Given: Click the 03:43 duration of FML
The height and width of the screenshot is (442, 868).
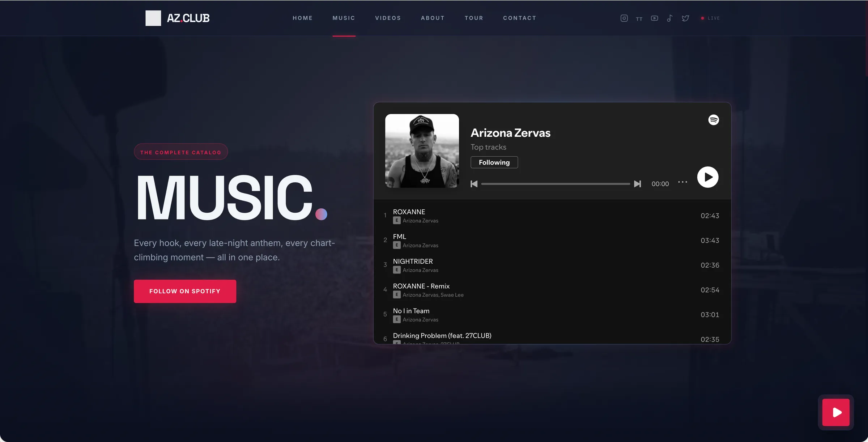Looking at the screenshot, I should (710, 241).
